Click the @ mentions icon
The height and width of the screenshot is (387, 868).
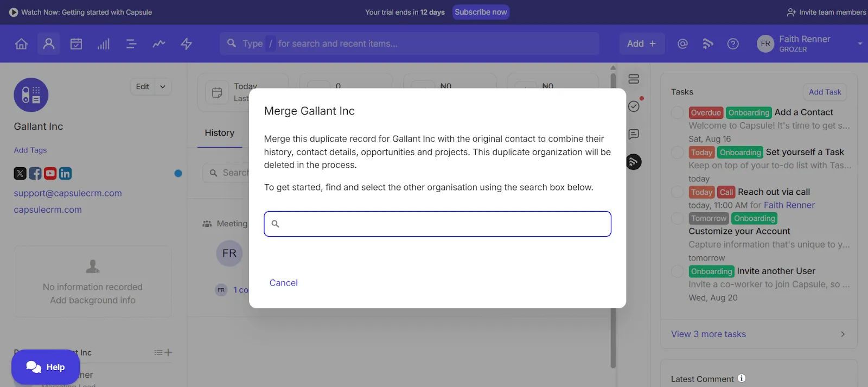click(682, 44)
